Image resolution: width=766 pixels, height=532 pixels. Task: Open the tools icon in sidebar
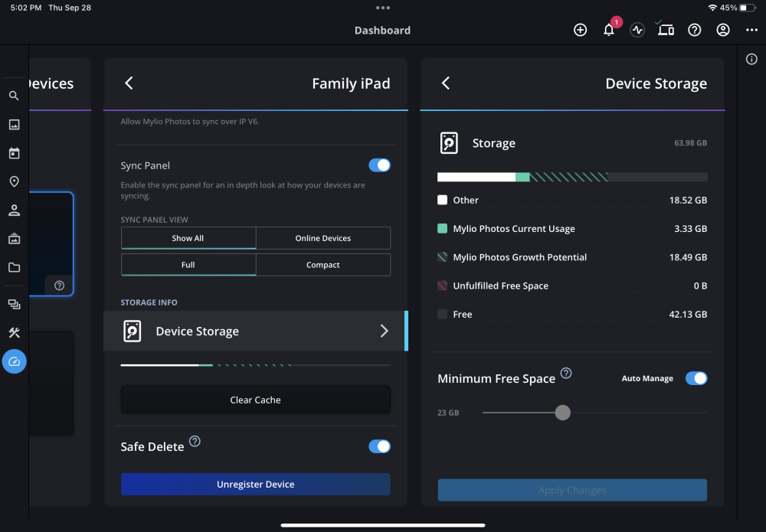pyautogui.click(x=14, y=333)
